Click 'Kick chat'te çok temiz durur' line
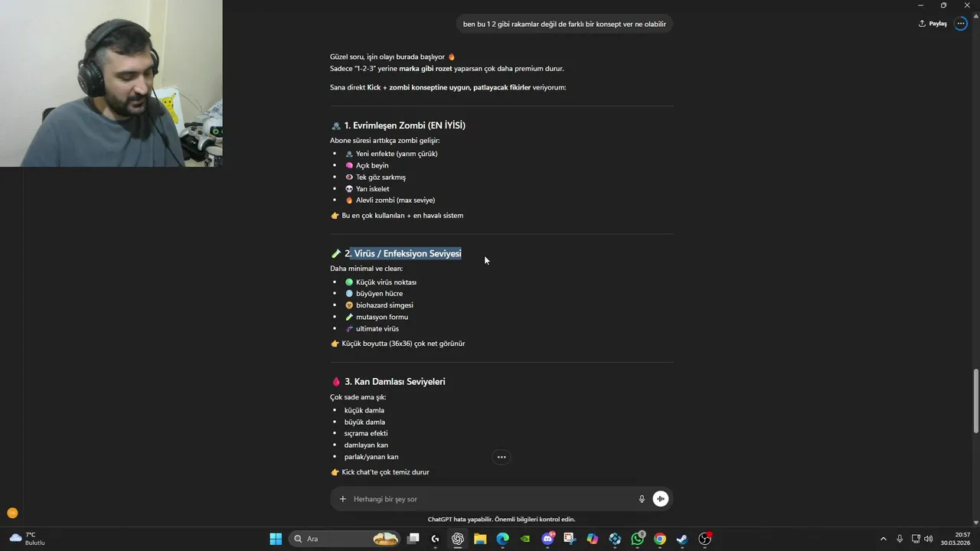Viewport: 980px width, 551px height. pos(385,472)
